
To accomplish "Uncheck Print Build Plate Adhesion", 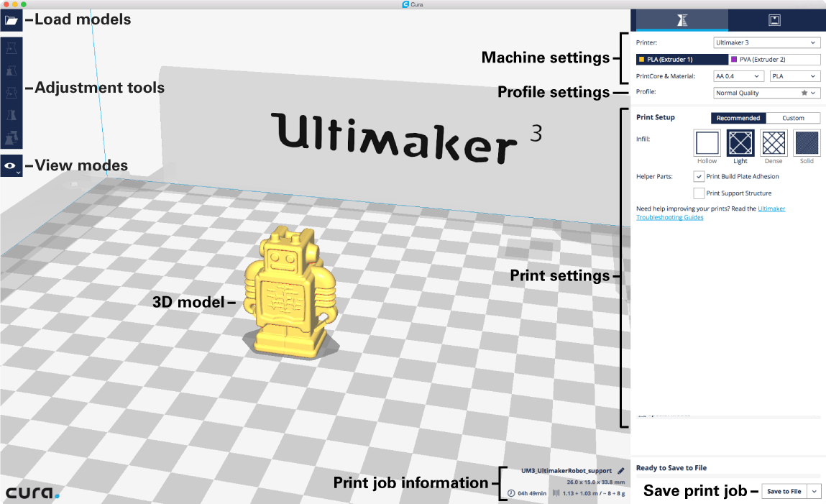I will pyautogui.click(x=699, y=176).
